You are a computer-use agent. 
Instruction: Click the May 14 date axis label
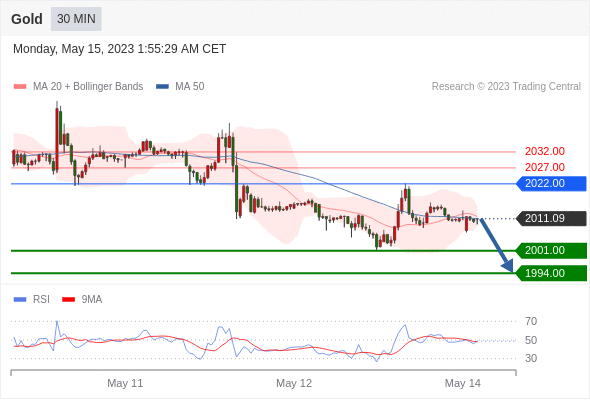click(462, 383)
